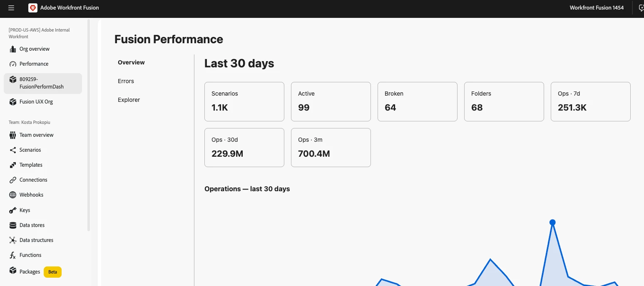
Task: Click the Operations — last 30 days title
Action: click(x=247, y=189)
